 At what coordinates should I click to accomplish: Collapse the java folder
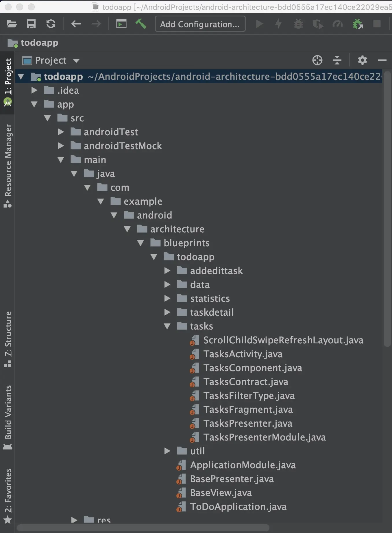[x=74, y=174]
